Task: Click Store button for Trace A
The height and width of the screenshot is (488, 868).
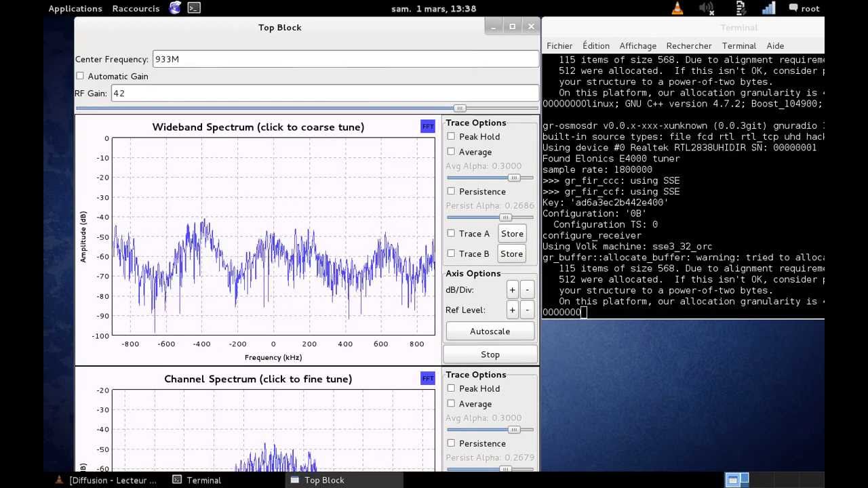Action: [x=512, y=234]
